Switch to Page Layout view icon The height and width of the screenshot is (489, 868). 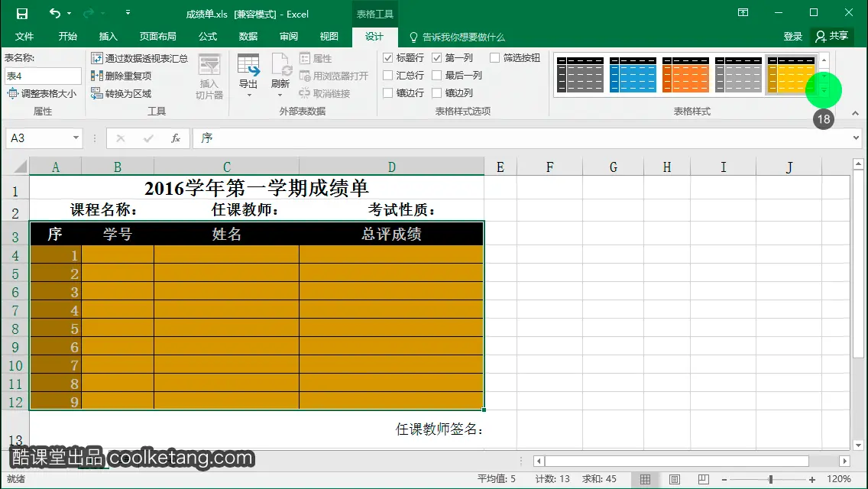pyautogui.click(x=674, y=480)
